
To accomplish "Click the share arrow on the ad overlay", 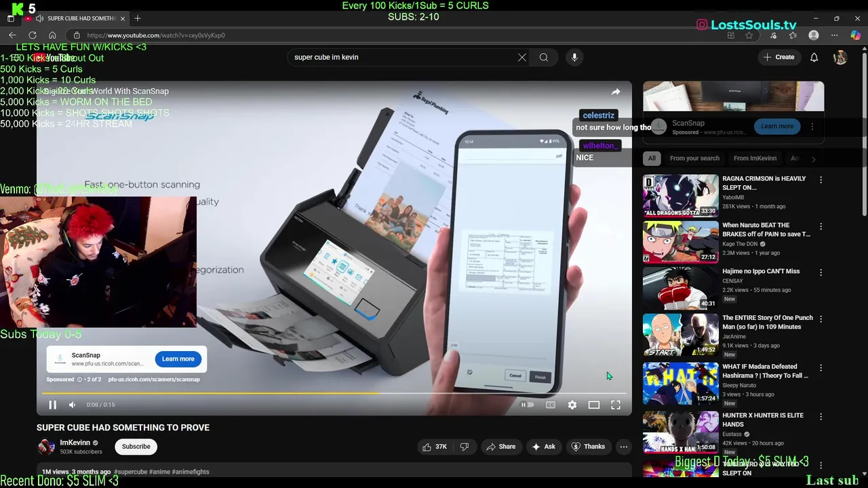I will click(616, 91).
